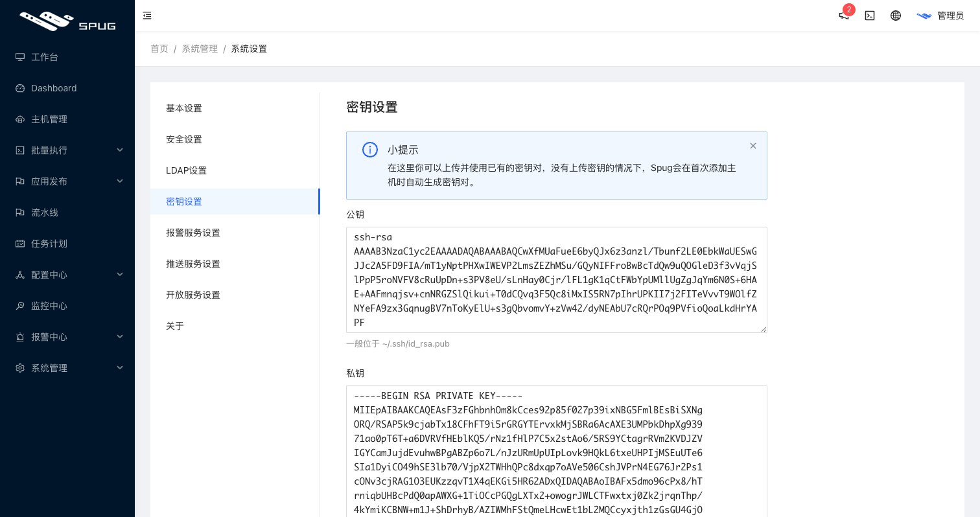
Task: Click the 系统设置 breadcrumb text
Action: point(249,49)
